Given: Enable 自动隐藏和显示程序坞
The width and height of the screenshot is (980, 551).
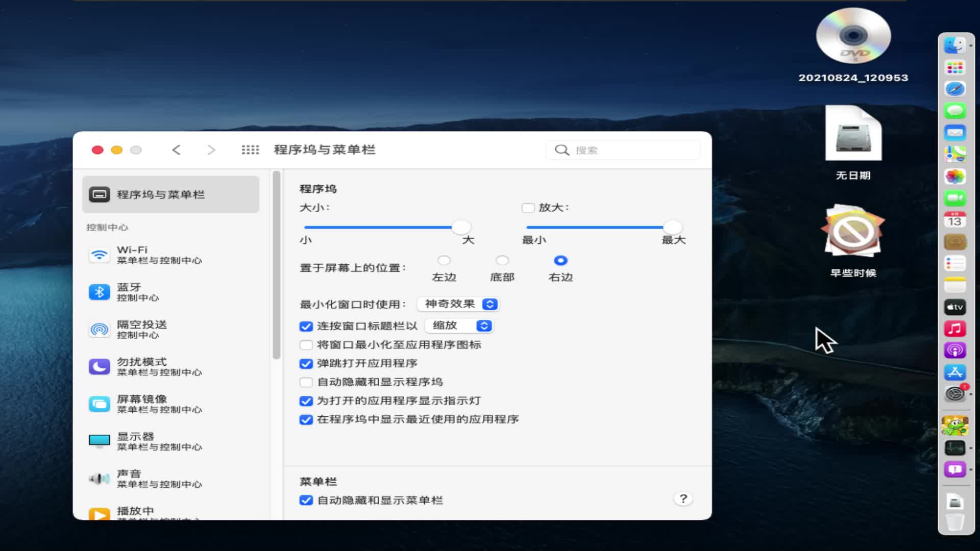Looking at the screenshot, I should pos(306,382).
